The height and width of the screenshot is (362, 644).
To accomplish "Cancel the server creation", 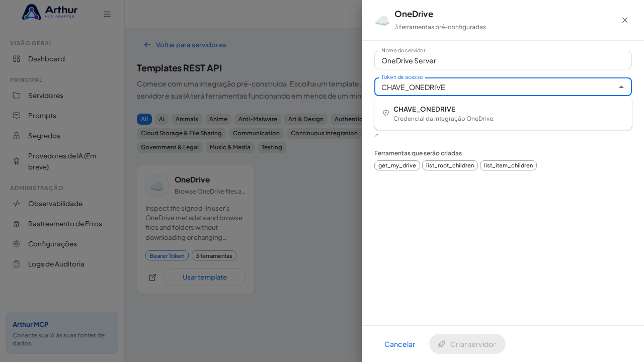I will [399, 344].
